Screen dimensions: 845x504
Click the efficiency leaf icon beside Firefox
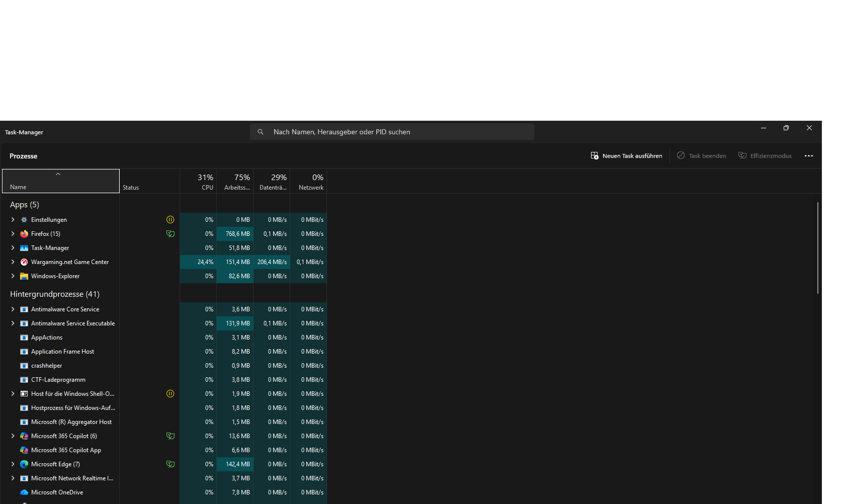tap(171, 234)
